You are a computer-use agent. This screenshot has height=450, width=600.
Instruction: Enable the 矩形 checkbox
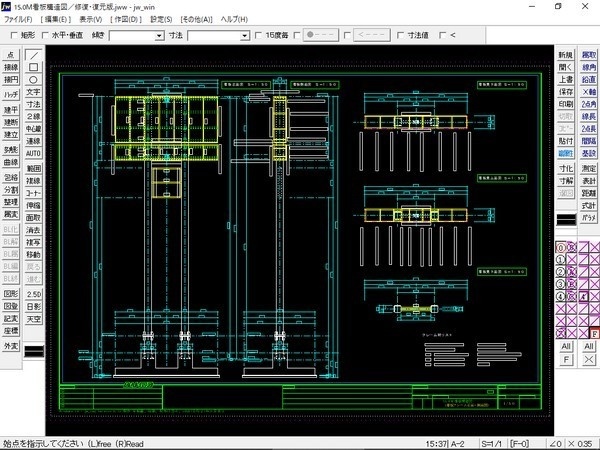click(14, 35)
